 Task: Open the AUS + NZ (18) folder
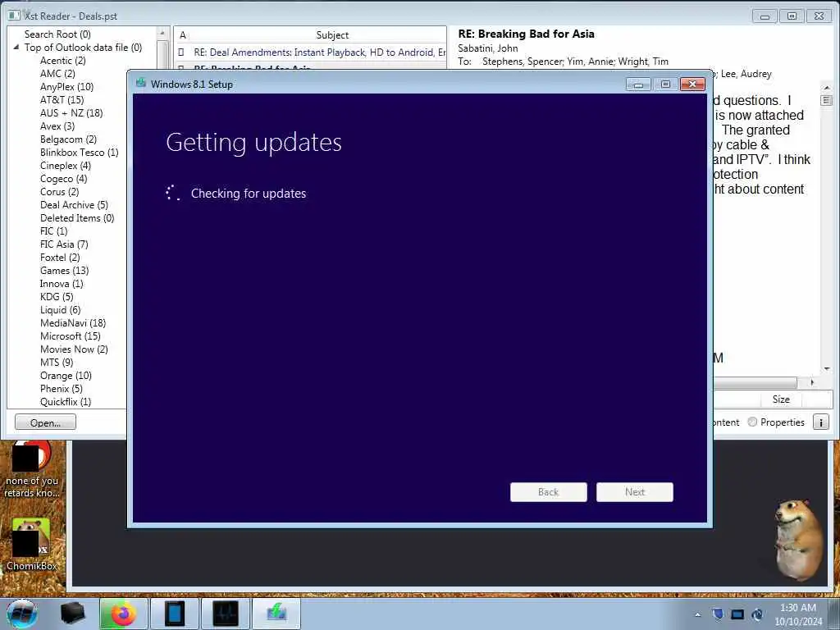click(71, 113)
